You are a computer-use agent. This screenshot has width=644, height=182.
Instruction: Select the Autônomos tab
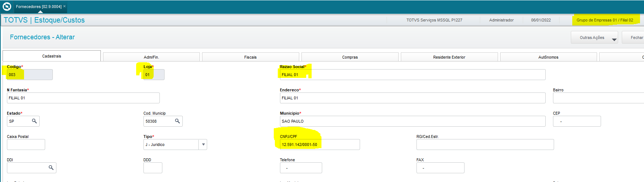tap(548, 57)
